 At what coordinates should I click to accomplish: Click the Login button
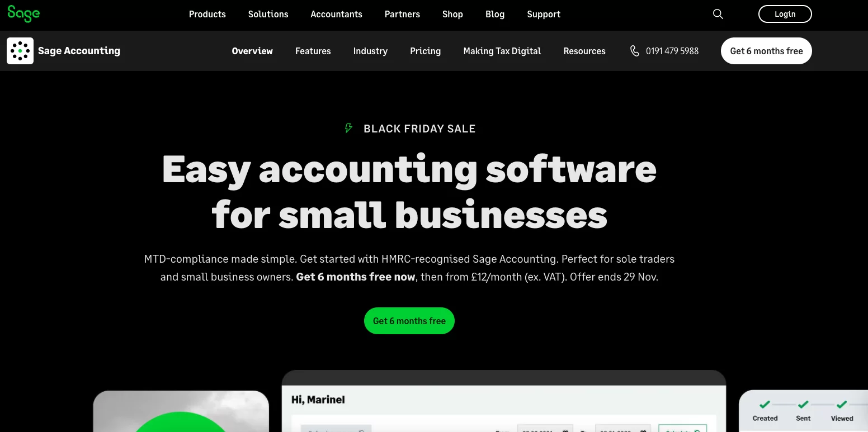coord(785,14)
